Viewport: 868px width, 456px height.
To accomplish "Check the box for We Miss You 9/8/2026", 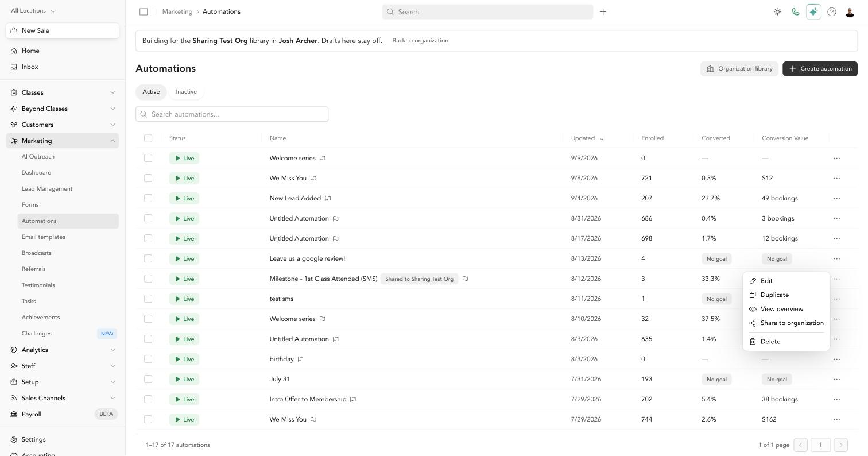I will 148,178.
